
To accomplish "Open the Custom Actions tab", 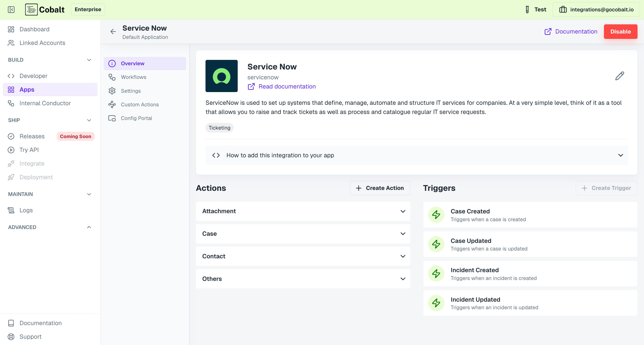I will pos(145,104).
